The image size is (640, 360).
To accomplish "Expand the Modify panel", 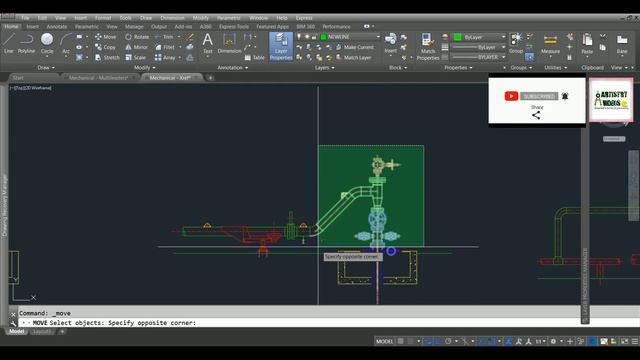I will (144, 68).
